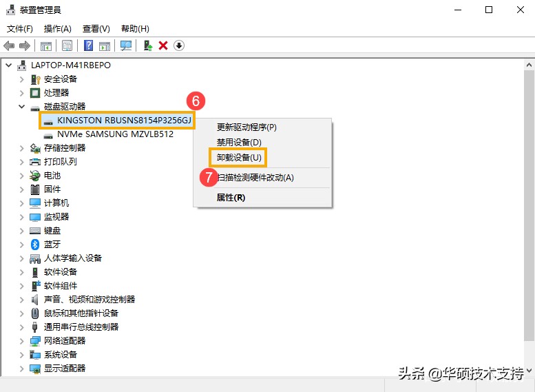The height and width of the screenshot is (392, 535).
Task: Click the show/hide console tree icon
Action: (x=46, y=45)
